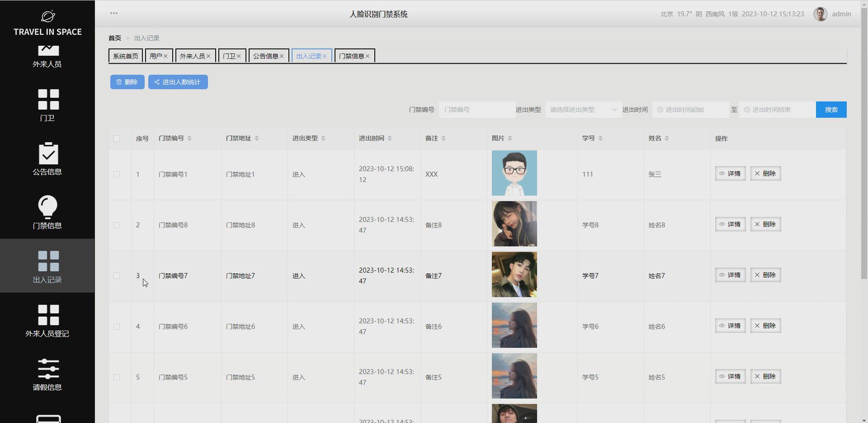Close the 用户 tab

tap(165, 56)
